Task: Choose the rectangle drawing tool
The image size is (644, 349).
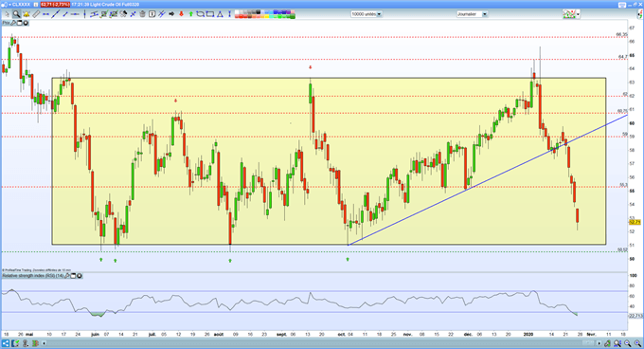Action: click(x=210, y=14)
